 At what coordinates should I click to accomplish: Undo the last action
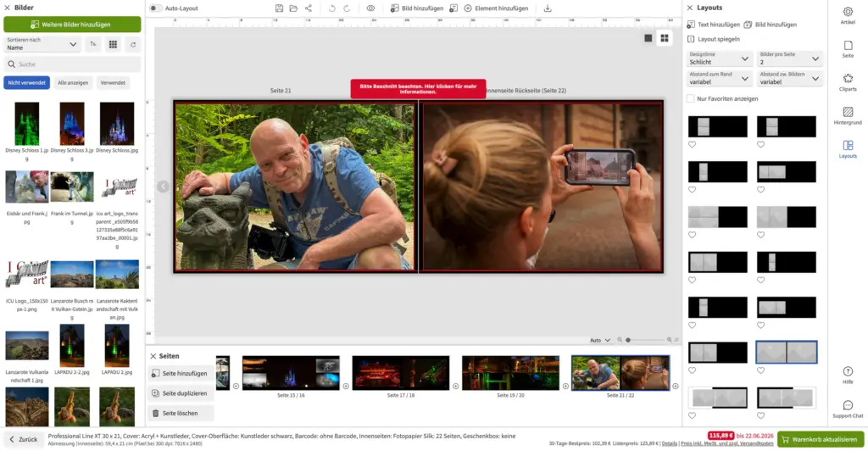click(x=332, y=8)
